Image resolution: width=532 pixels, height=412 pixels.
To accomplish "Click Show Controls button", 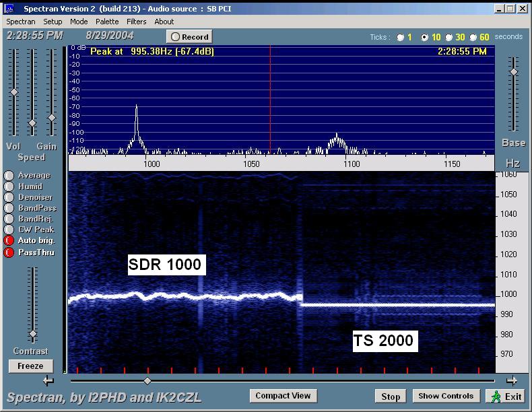I will pos(446,396).
